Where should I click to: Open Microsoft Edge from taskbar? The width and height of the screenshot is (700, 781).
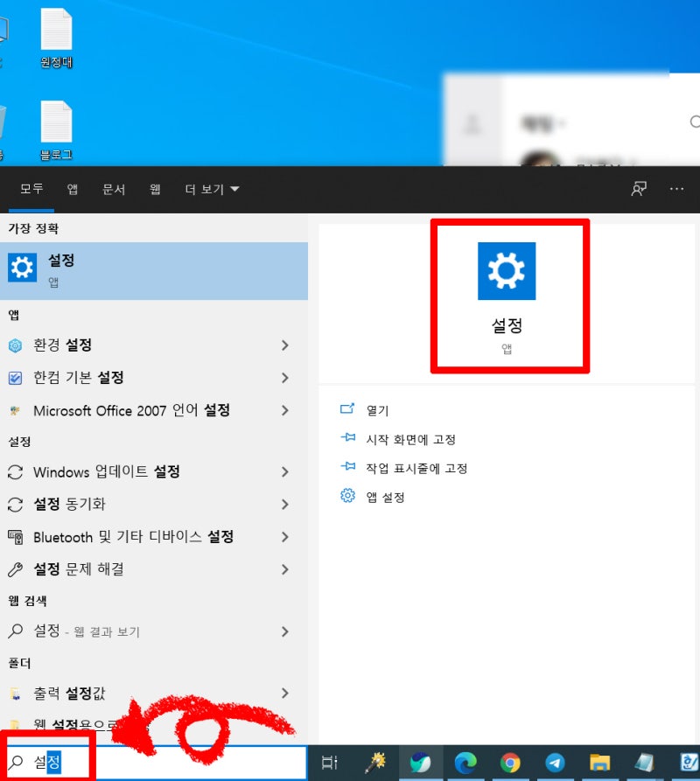pyautogui.click(x=465, y=763)
